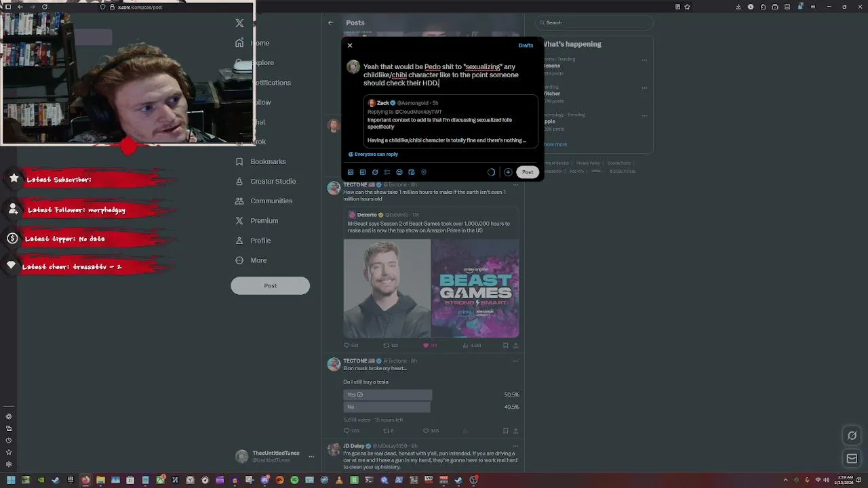
Task: Add media image to the post
Action: 351,172
